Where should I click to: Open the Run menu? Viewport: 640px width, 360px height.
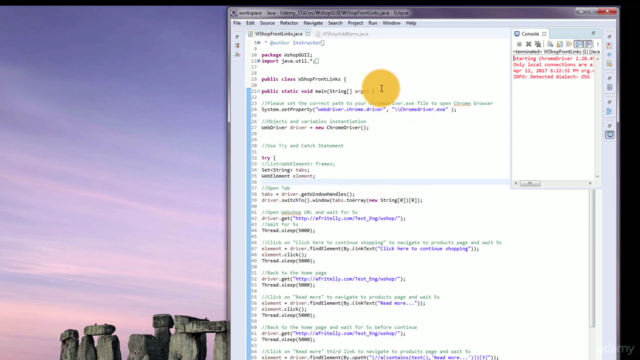pyautogui.click(x=373, y=23)
